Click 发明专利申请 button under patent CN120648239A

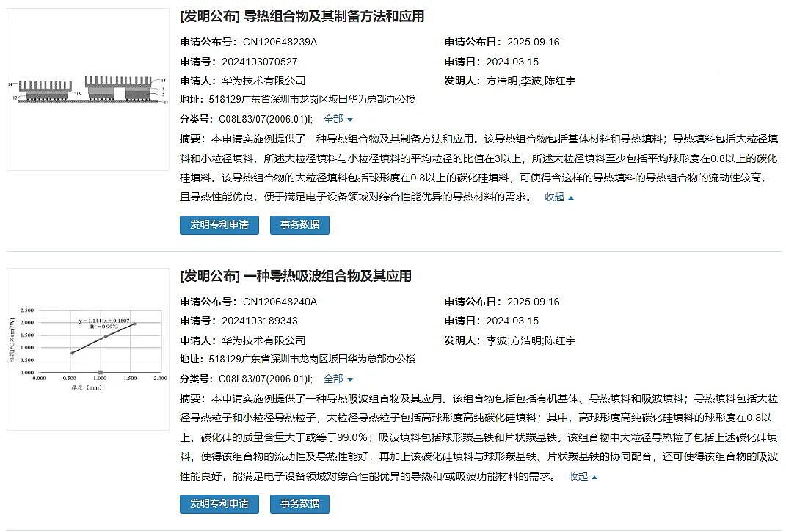coord(219,225)
